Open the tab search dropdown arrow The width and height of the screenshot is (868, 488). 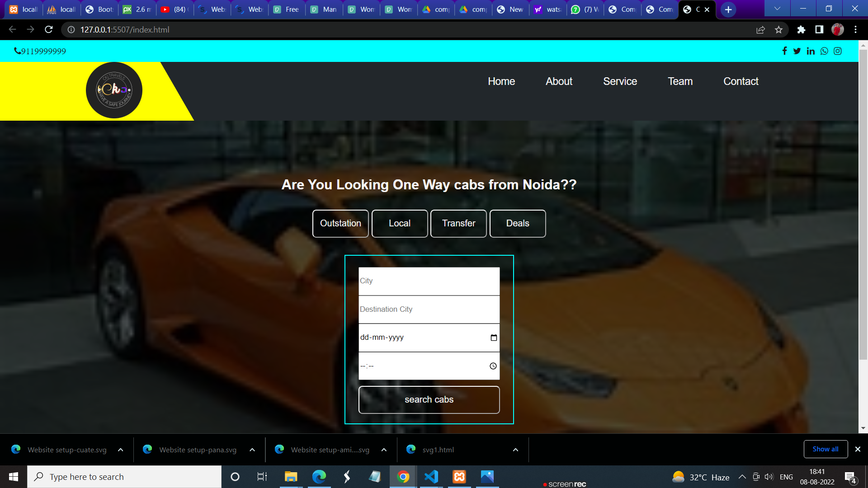pyautogui.click(x=777, y=9)
